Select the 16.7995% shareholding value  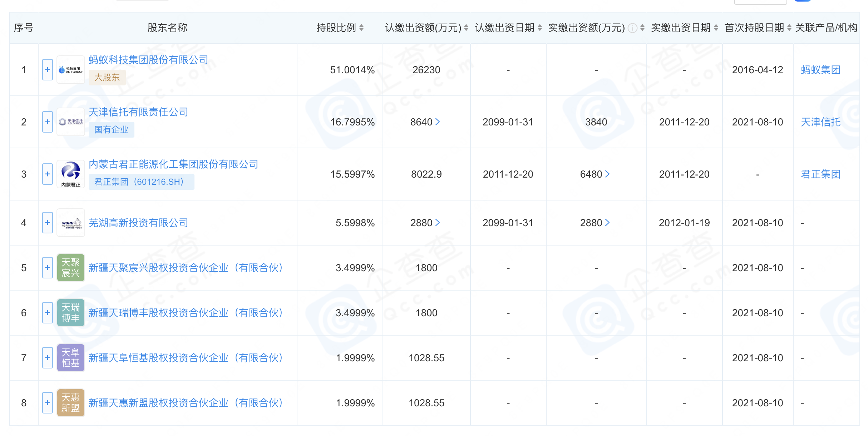(x=352, y=122)
